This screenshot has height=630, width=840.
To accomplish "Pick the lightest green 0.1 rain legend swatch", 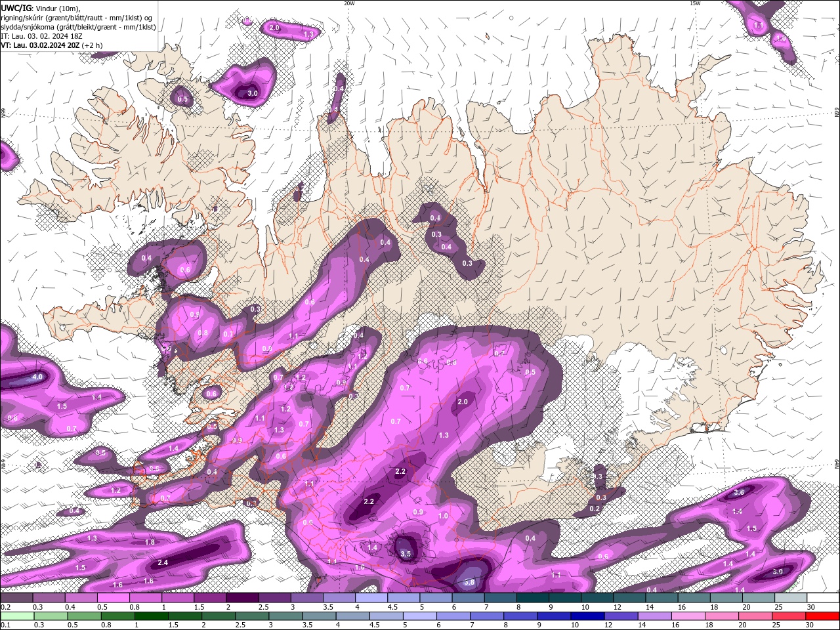I will coord(16,616).
